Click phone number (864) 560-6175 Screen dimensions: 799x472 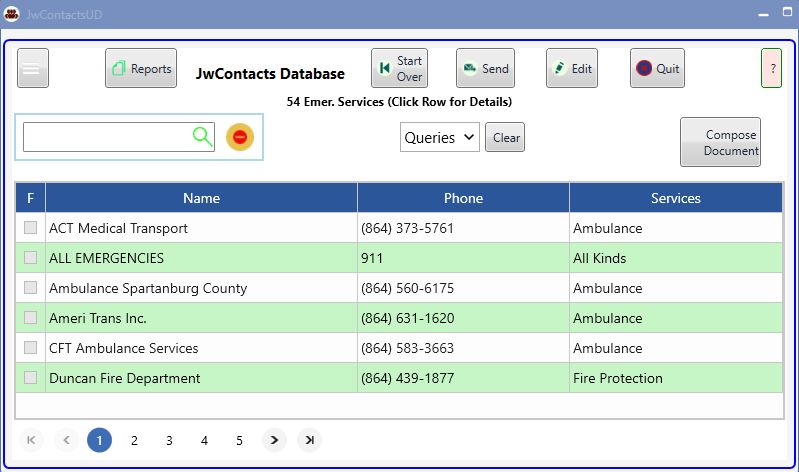407,288
